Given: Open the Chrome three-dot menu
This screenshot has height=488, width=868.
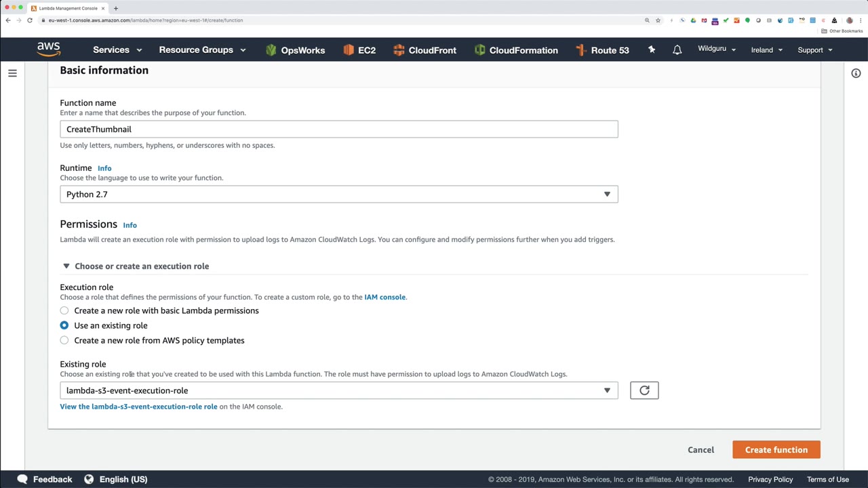Looking at the screenshot, I should click(x=861, y=20).
